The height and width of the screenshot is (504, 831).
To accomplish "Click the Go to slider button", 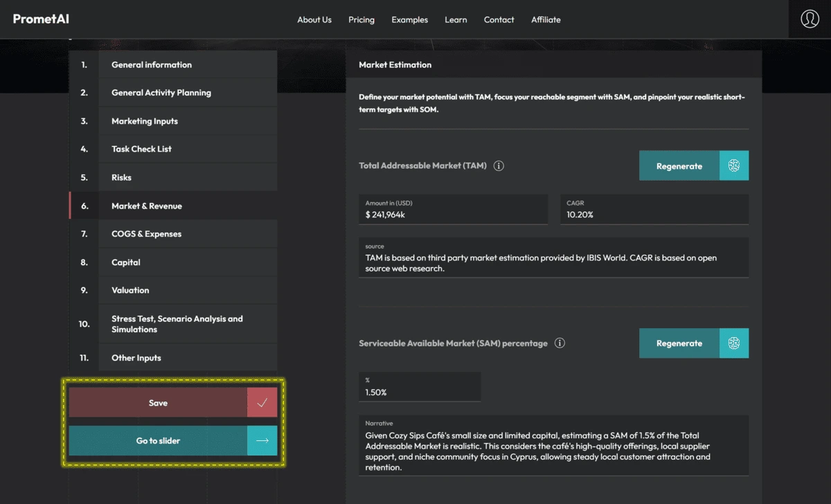I will coord(173,440).
